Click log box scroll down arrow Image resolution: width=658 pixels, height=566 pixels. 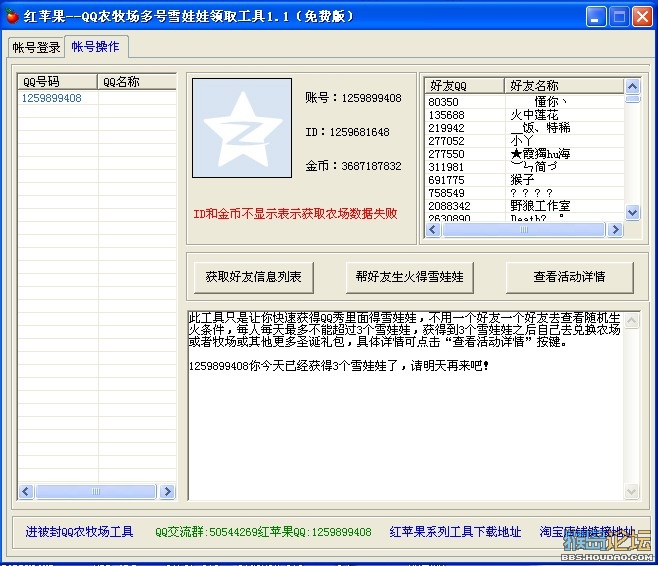[632, 490]
